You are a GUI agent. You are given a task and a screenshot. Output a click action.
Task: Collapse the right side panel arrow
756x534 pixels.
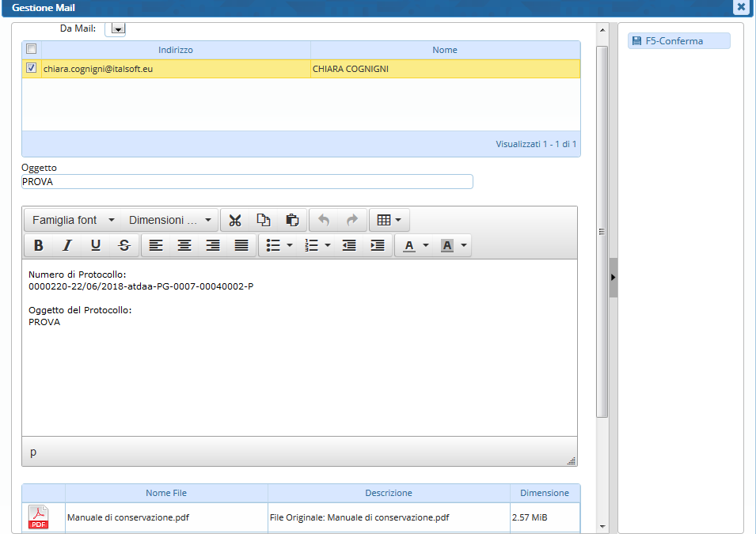tap(613, 278)
